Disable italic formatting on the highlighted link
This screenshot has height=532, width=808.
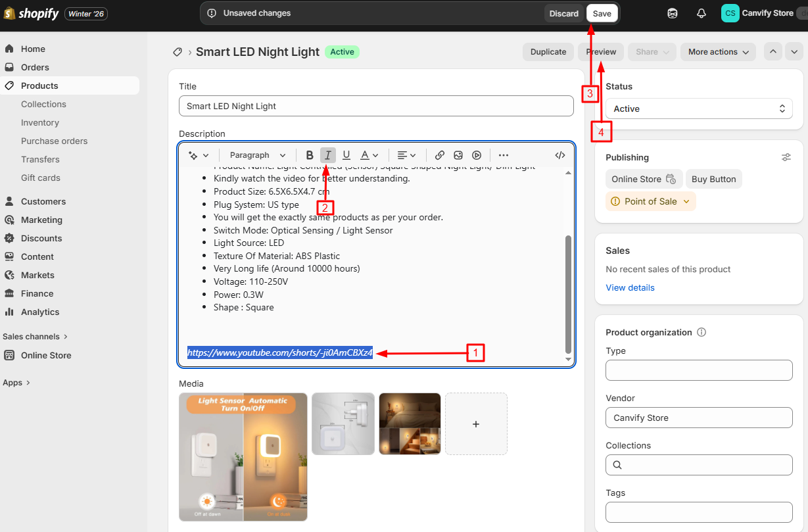click(x=327, y=155)
